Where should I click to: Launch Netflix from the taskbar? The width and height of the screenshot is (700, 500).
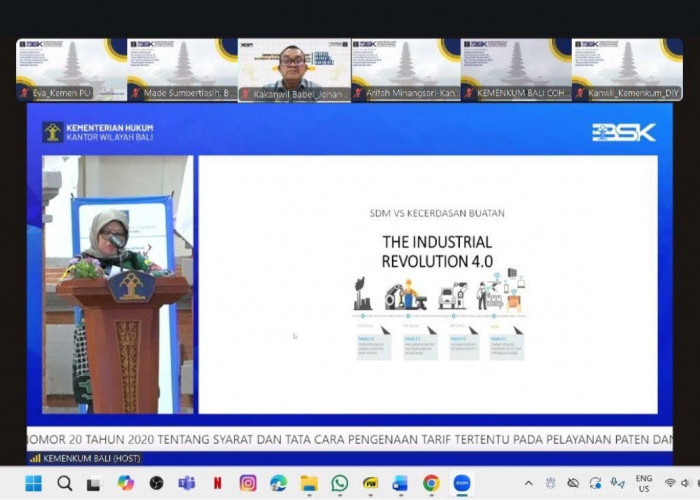coord(217,483)
